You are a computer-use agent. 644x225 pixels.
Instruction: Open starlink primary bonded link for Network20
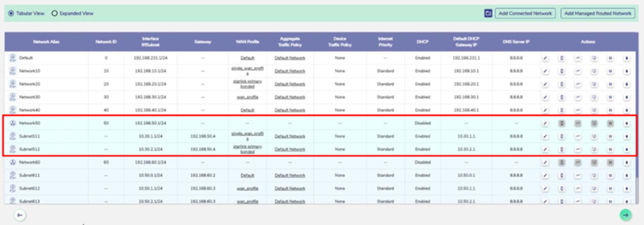click(x=247, y=84)
